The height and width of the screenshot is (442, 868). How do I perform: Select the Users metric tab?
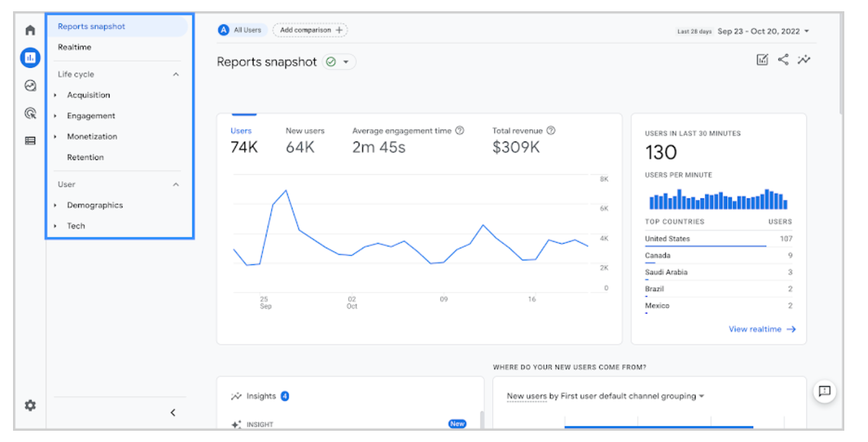pos(244,140)
